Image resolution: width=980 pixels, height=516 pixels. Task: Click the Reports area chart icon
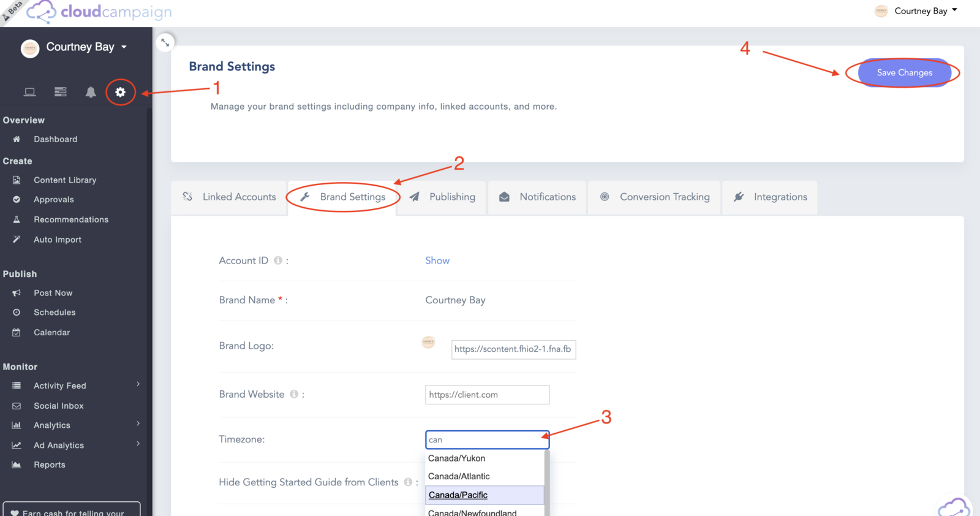17,465
